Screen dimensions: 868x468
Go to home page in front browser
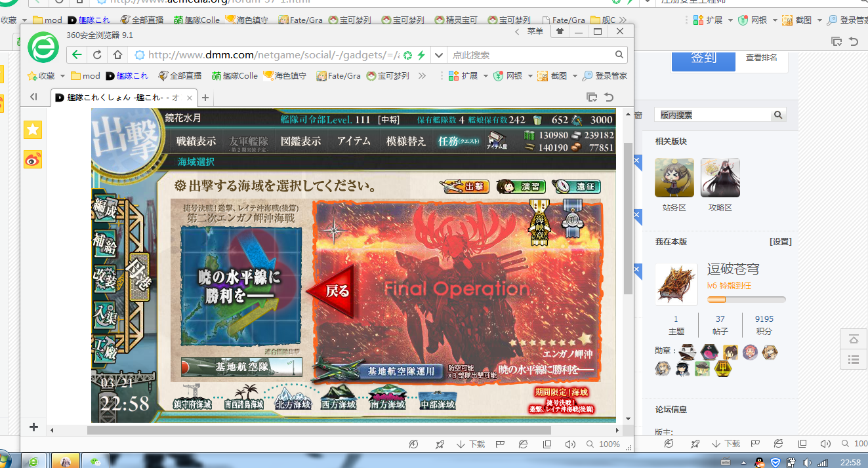tap(117, 55)
